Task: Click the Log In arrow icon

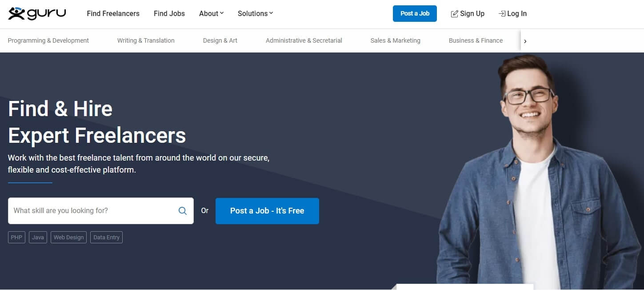Action: pyautogui.click(x=502, y=14)
